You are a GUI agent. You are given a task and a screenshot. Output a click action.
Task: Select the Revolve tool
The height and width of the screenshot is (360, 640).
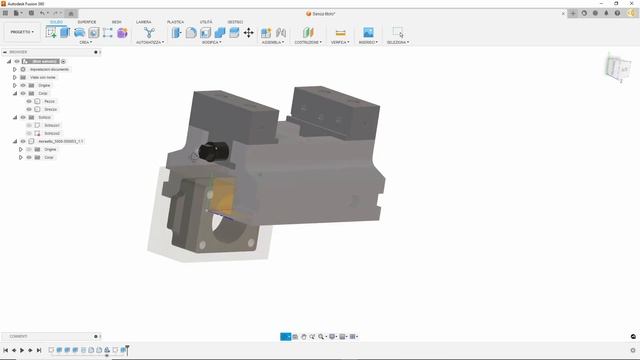(79, 32)
